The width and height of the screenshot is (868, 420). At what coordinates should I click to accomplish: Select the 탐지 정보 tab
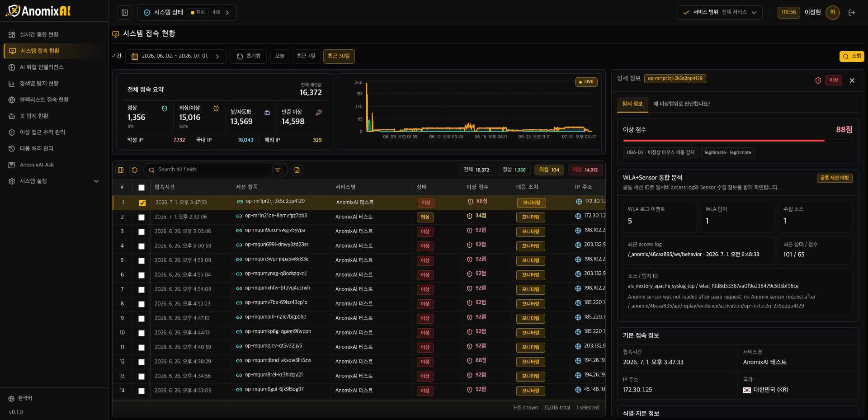coord(632,104)
